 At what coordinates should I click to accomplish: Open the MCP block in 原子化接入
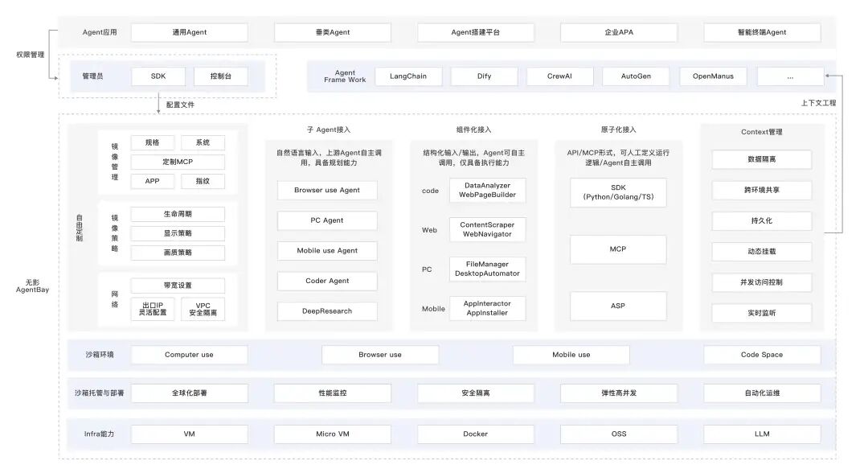618,249
